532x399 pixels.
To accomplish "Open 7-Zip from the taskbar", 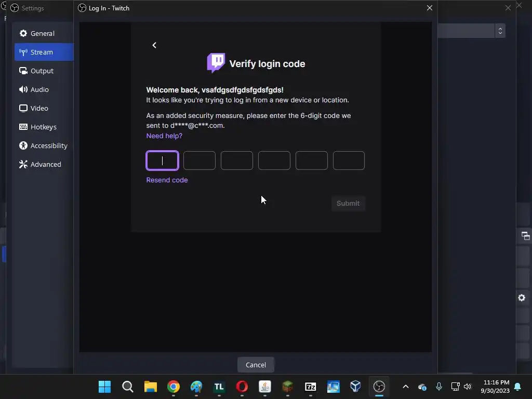I will (x=311, y=387).
